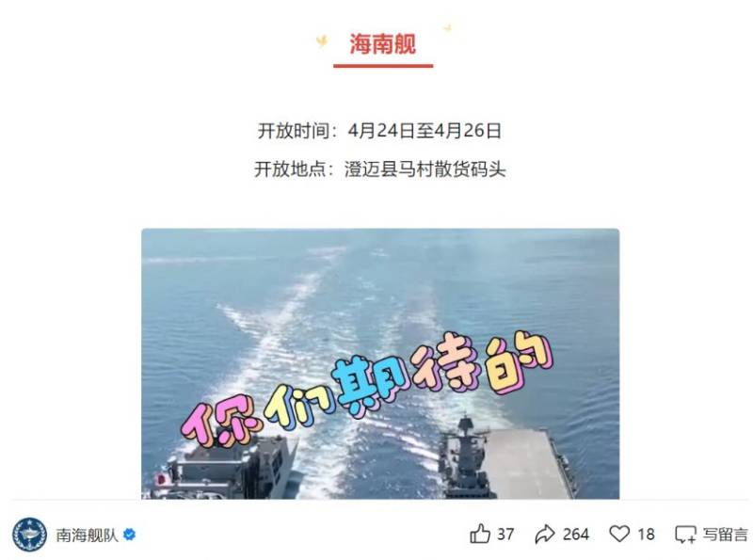Tap the heart favorite icon

[619, 534]
